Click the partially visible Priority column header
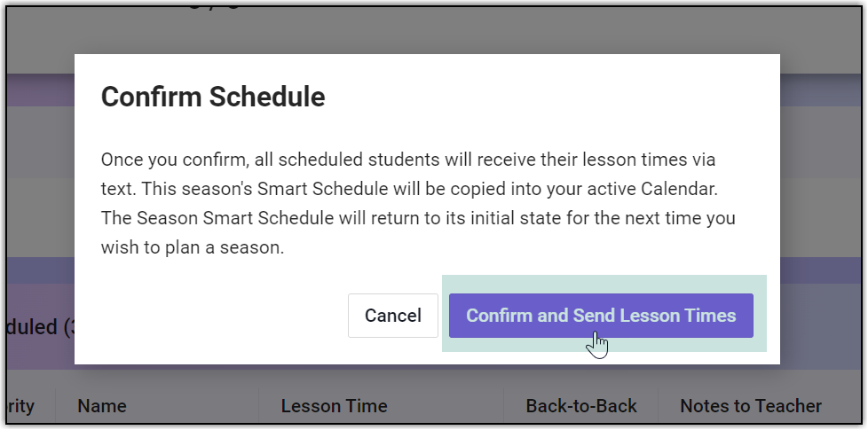The image size is (868, 430). pyautogui.click(x=21, y=406)
